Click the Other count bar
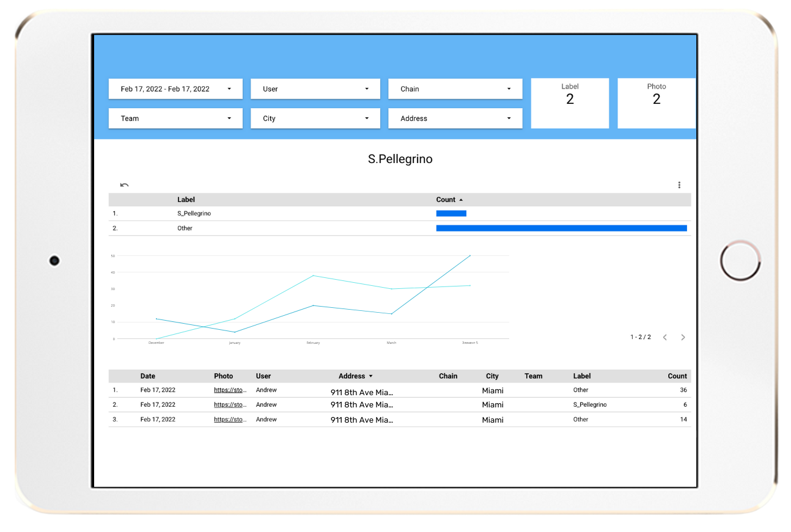The width and height of the screenshot is (791, 532). [561, 228]
